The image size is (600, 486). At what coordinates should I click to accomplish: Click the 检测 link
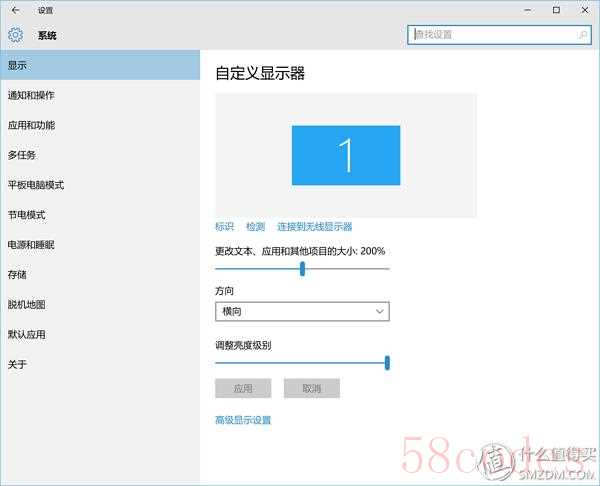[x=255, y=227]
